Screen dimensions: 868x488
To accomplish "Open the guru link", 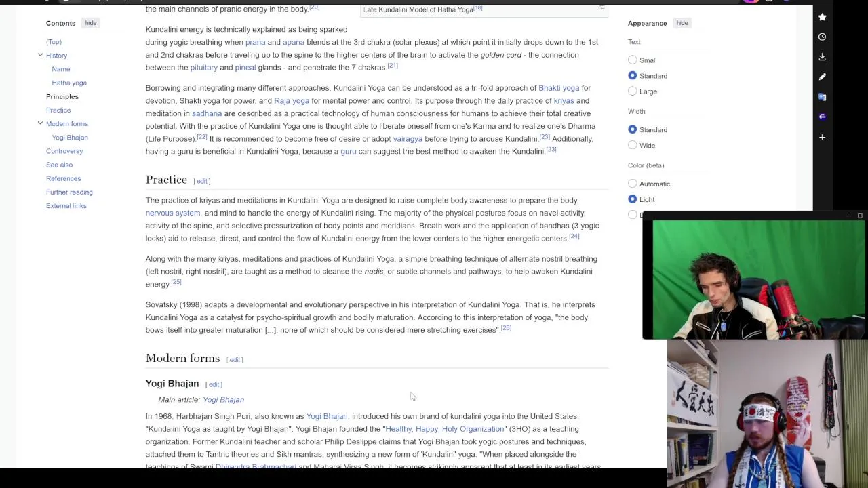I will coord(348,152).
